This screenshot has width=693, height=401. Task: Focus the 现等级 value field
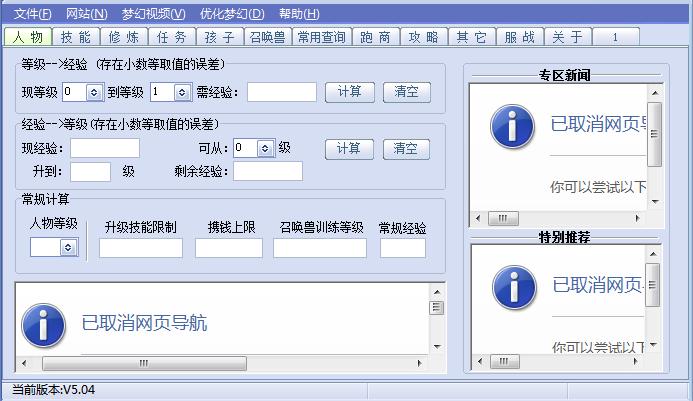pyautogui.click(x=75, y=92)
